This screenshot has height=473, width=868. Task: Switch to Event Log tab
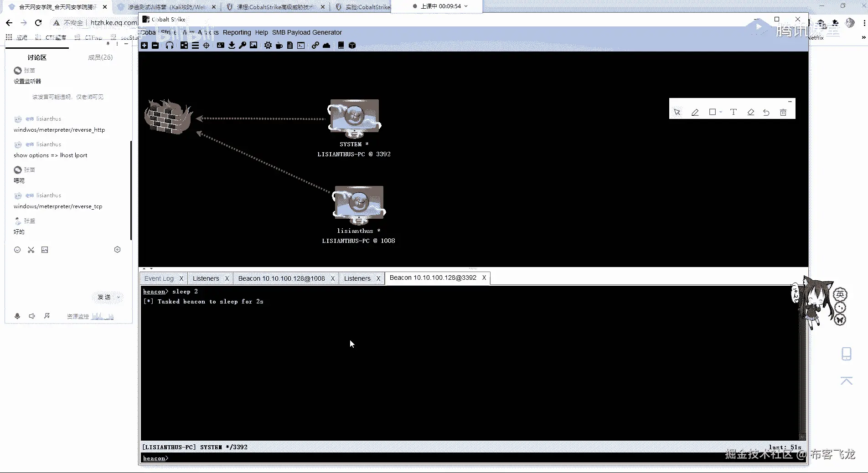click(x=159, y=278)
